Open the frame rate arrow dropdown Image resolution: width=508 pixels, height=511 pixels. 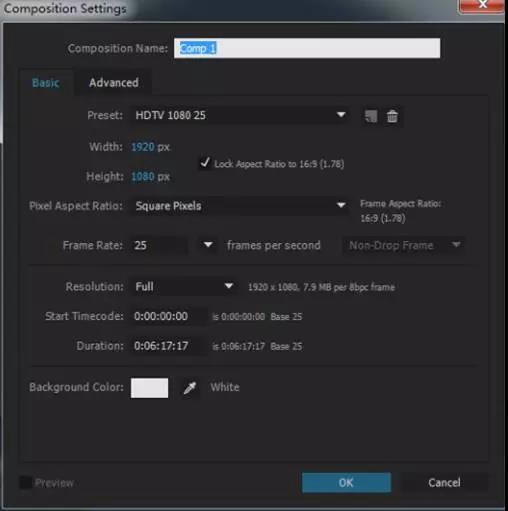click(208, 245)
